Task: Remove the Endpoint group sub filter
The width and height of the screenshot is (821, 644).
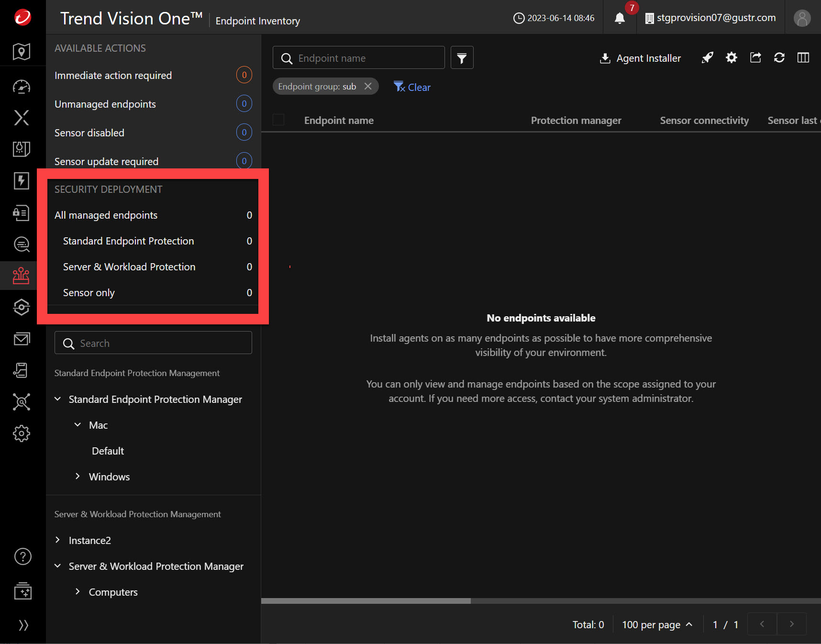Action: 368,86
